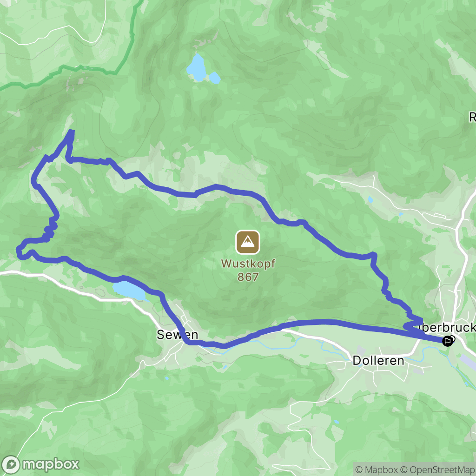
Task: Open the © OpenStreetMap attribution link
Action: point(438,469)
